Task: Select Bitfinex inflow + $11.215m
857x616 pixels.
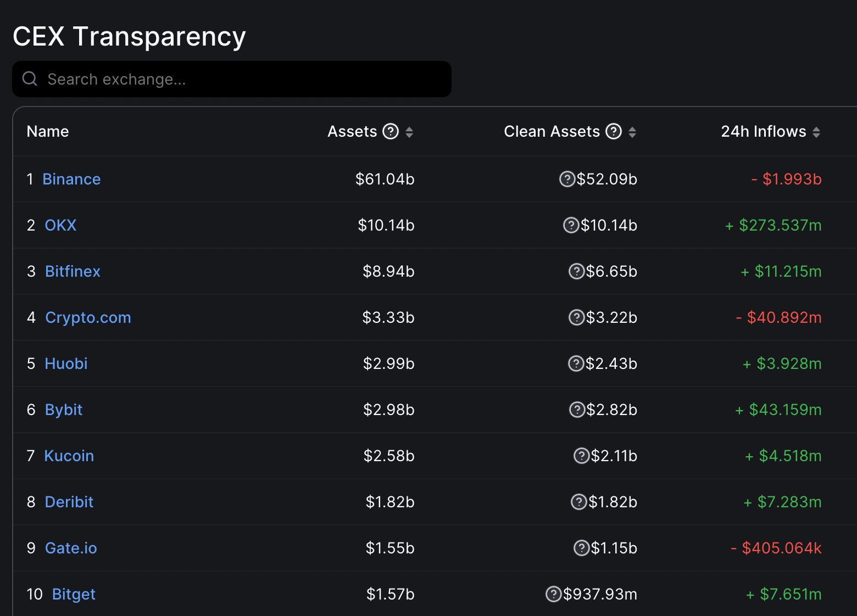Action: tap(781, 271)
